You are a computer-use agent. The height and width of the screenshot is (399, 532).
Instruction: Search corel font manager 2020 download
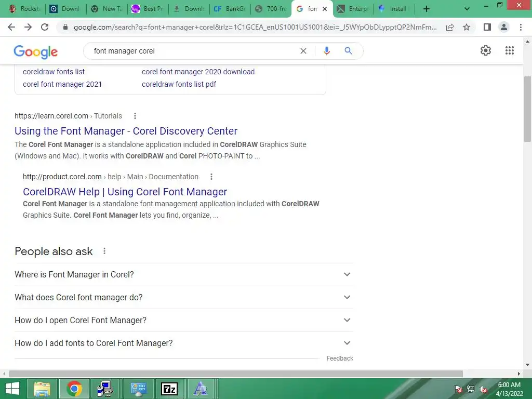[198, 72]
